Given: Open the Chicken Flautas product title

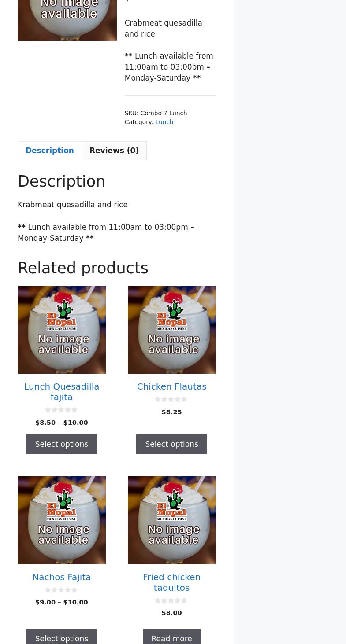Looking at the screenshot, I should (171, 386).
